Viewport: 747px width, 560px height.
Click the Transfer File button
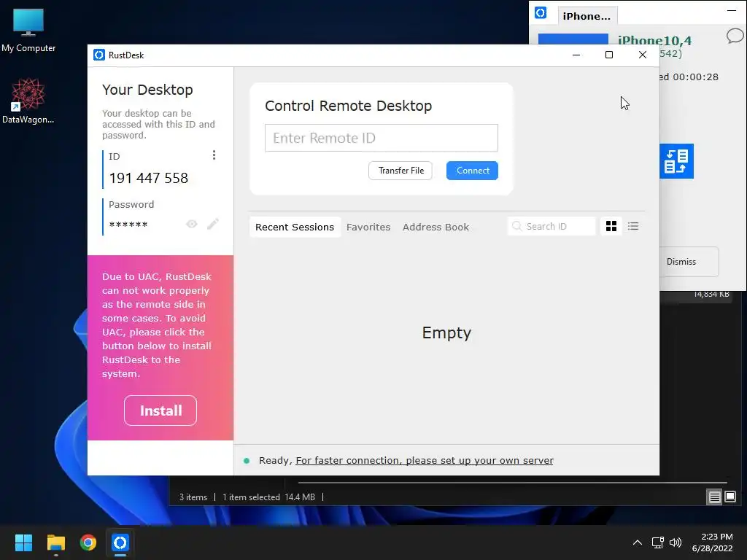pyautogui.click(x=400, y=171)
